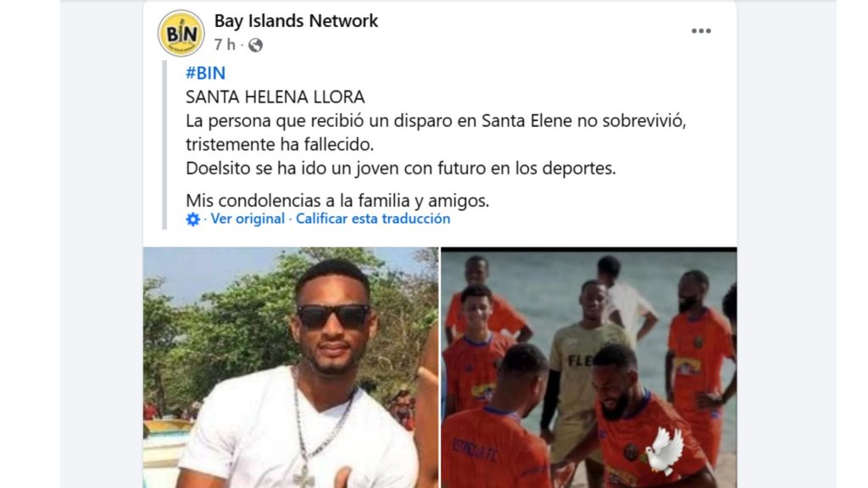Open post options three-dots menu

click(701, 31)
